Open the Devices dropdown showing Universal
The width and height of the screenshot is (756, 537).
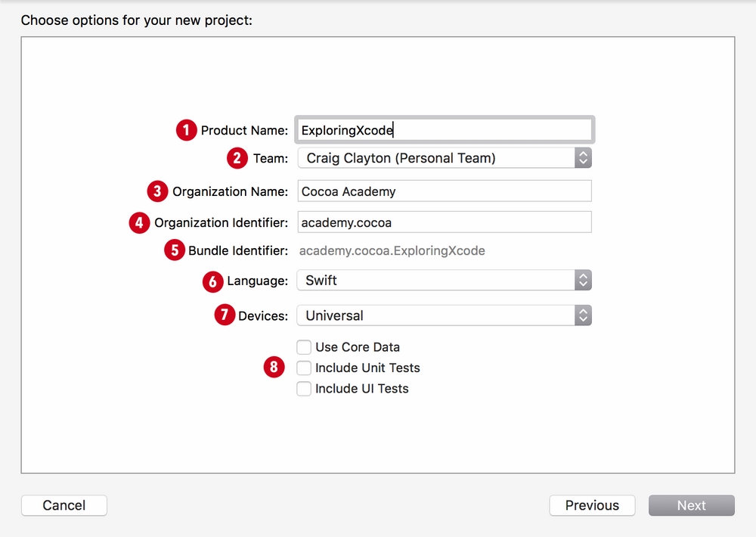pos(445,315)
